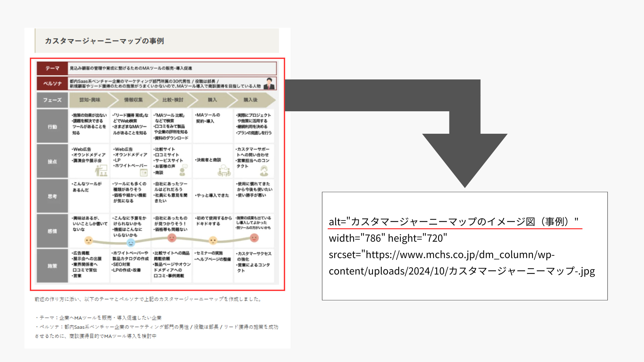Click the business meeting icon under 購入 phase

point(224,170)
